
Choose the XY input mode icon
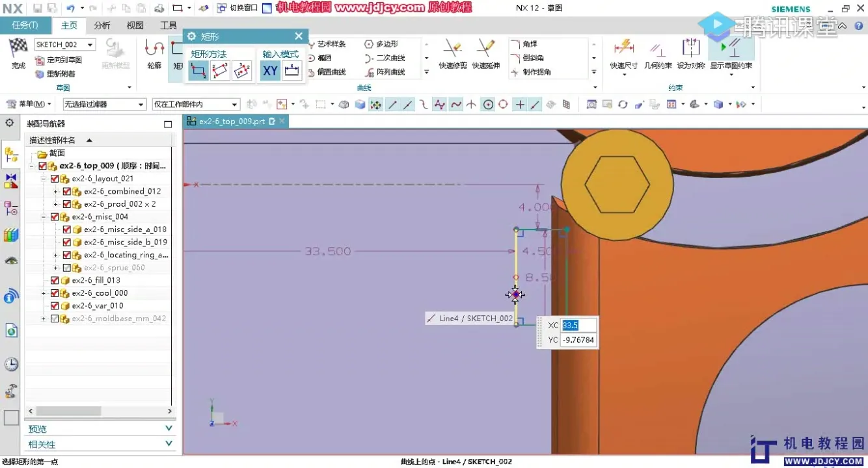(x=270, y=71)
